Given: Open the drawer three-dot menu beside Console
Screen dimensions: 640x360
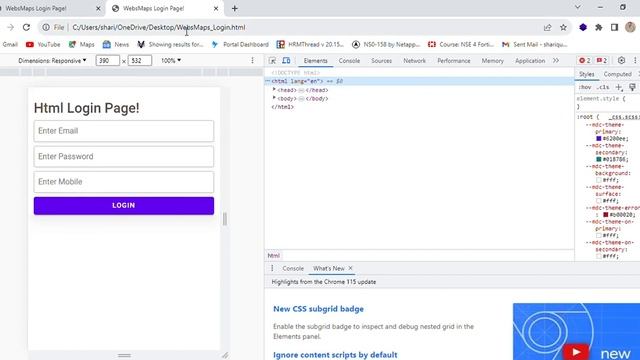Looking at the screenshot, I should [x=272, y=268].
